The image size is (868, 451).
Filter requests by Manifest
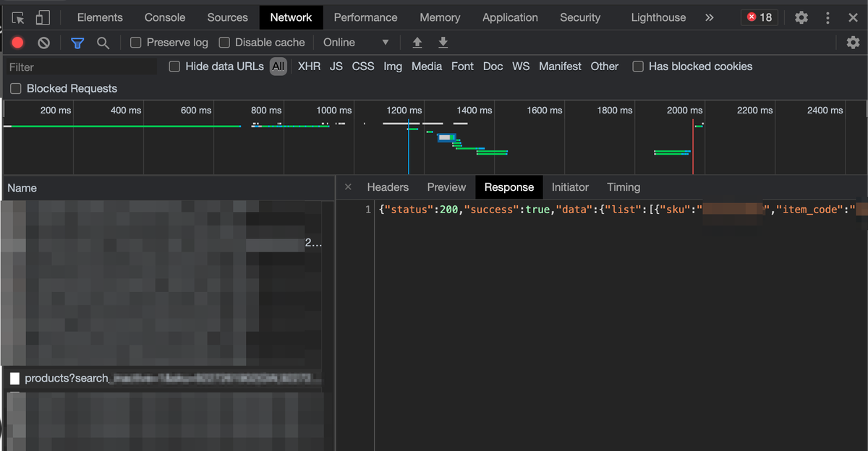tap(560, 66)
